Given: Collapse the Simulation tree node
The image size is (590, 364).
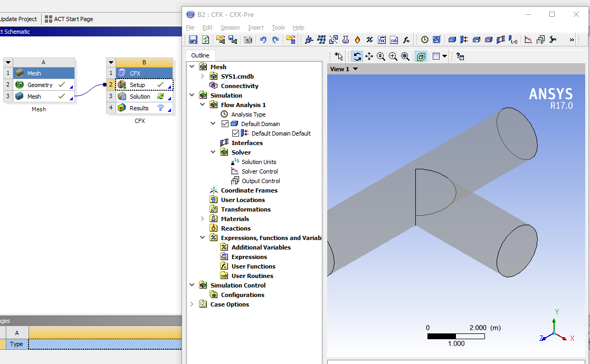Looking at the screenshot, I should pyautogui.click(x=192, y=95).
